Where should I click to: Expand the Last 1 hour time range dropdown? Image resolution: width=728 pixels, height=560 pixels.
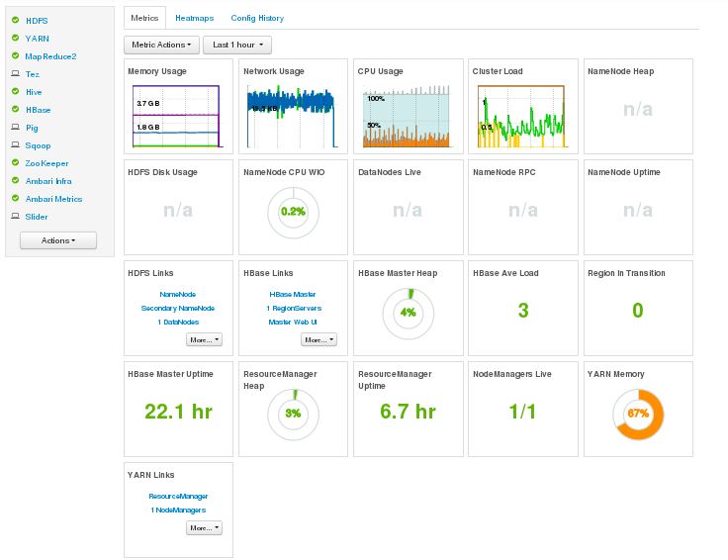point(236,45)
